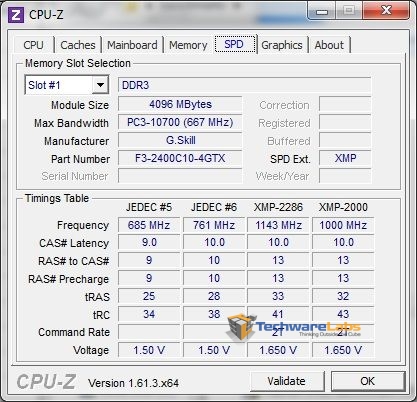
Task: Click the Part Number field F3-2400C10-4GTX
Action: point(180,158)
